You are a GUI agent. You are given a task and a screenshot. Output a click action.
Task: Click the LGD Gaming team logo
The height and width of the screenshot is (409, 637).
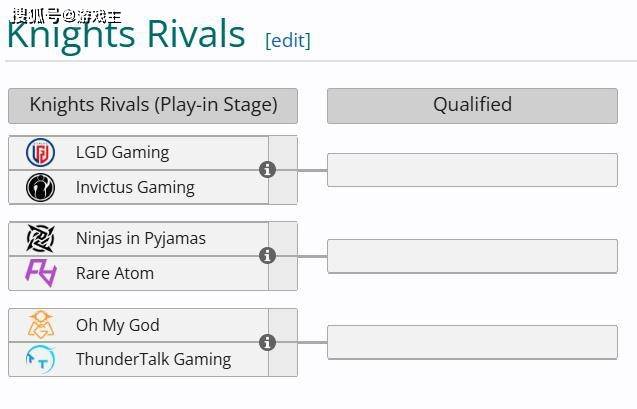[x=41, y=152]
